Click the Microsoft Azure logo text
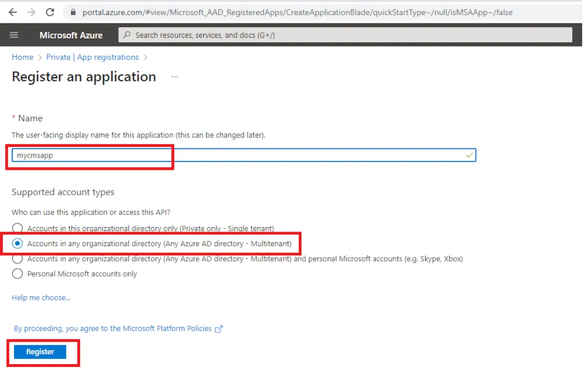Viewport: 588px width, 374px height. (x=71, y=35)
